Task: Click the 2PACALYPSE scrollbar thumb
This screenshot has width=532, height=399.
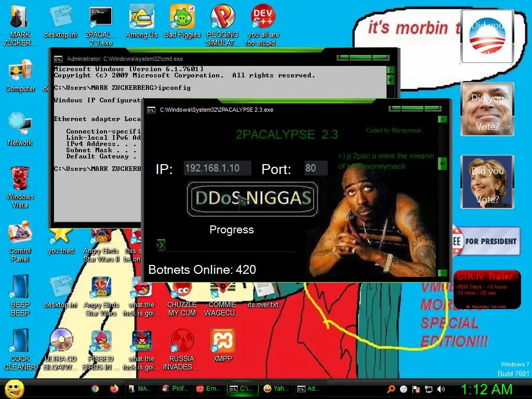Action: tap(443, 164)
